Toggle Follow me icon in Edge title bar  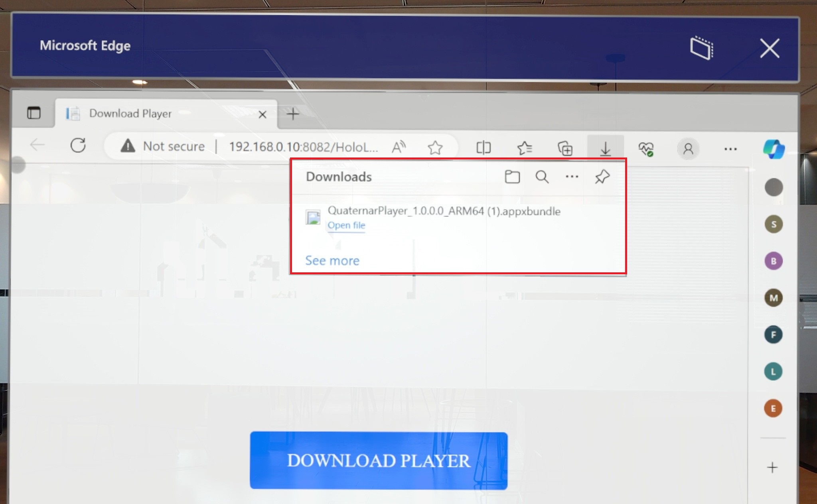coord(702,48)
